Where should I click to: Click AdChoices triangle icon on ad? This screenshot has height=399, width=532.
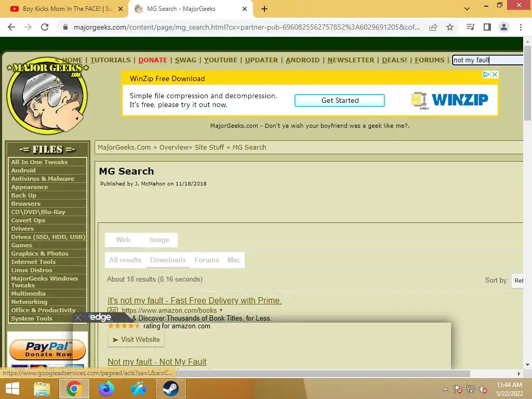pos(486,74)
